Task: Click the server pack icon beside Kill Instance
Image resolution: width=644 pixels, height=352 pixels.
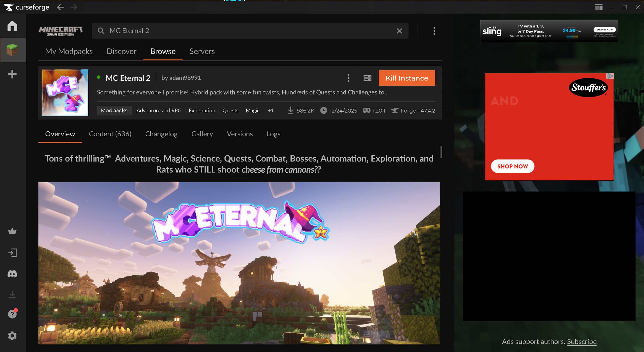Action: [x=367, y=78]
